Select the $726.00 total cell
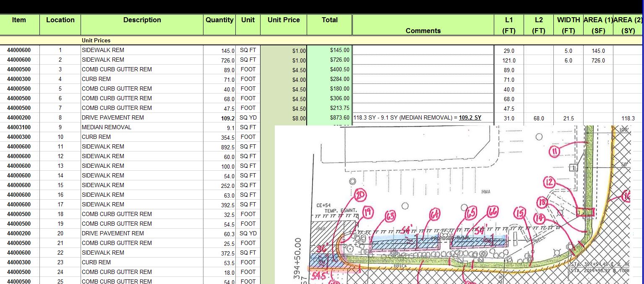The image size is (644, 284). (x=329, y=60)
